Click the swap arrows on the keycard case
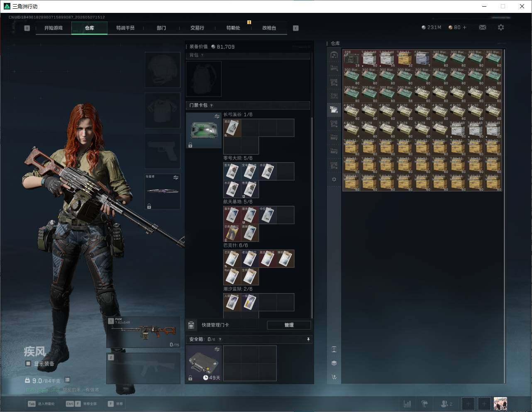 tap(217, 117)
